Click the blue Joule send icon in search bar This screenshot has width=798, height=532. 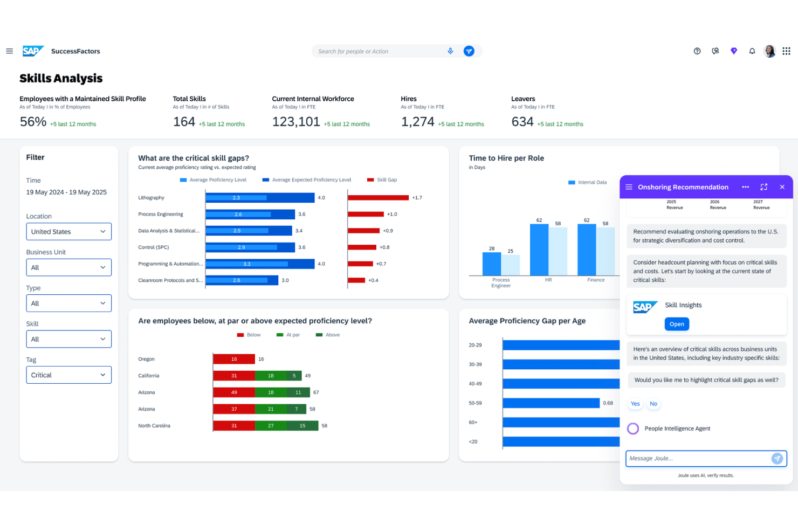click(x=469, y=51)
